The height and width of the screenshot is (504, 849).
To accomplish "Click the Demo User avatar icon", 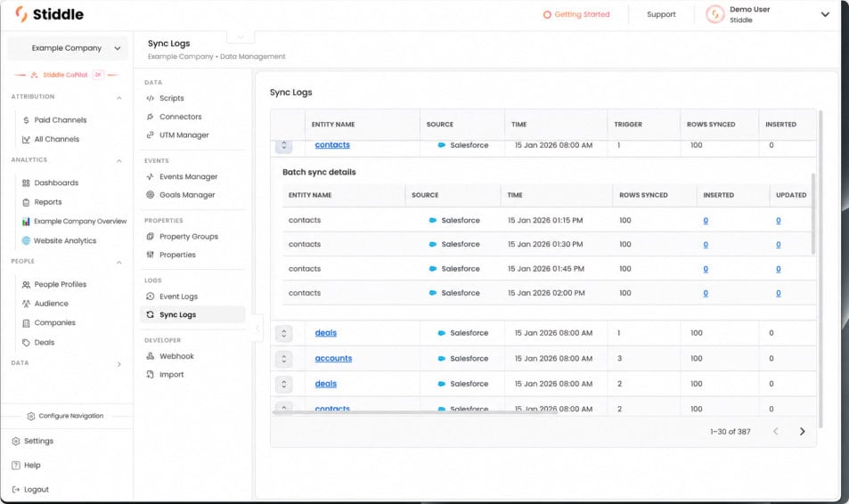I will click(714, 14).
